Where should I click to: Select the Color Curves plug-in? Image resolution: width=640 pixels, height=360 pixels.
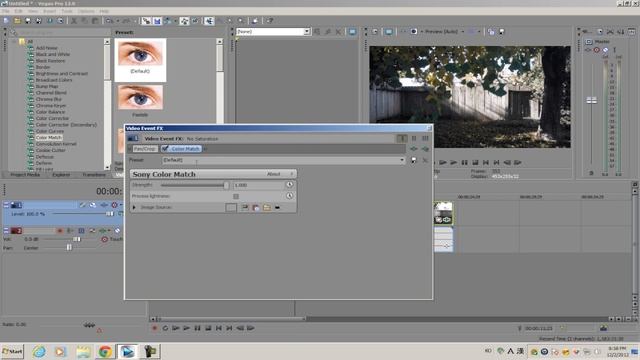click(x=49, y=131)
